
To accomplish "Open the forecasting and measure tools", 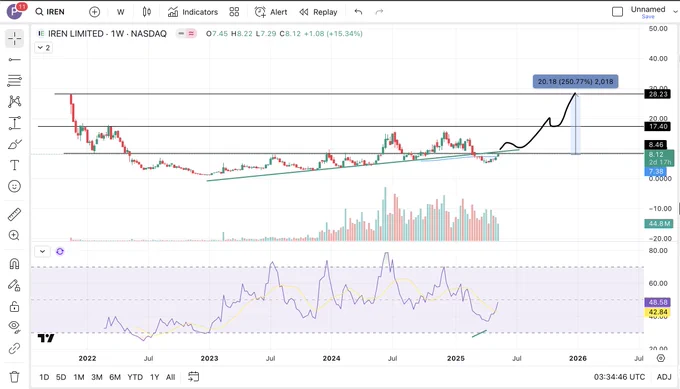I will click(x=14, y=123).
